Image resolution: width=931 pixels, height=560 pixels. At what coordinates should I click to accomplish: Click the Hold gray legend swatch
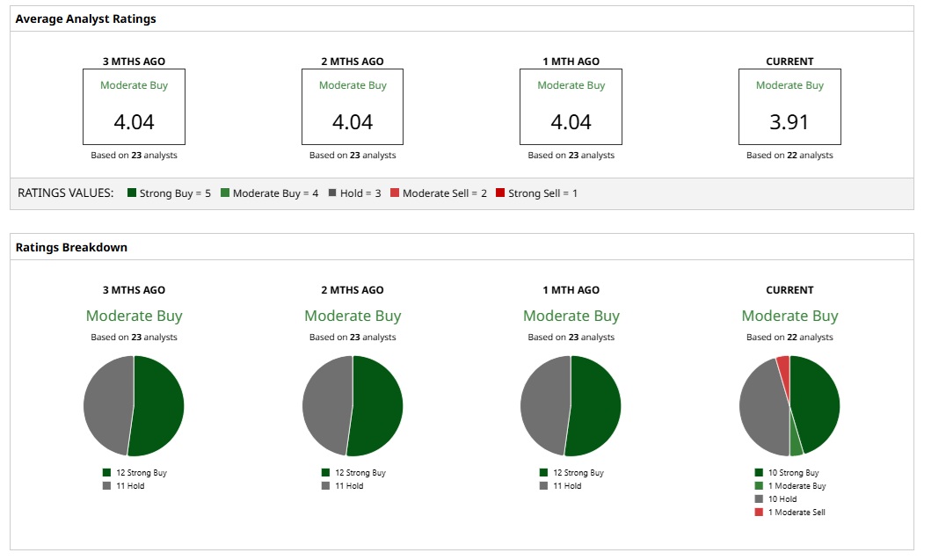point(332,193)
